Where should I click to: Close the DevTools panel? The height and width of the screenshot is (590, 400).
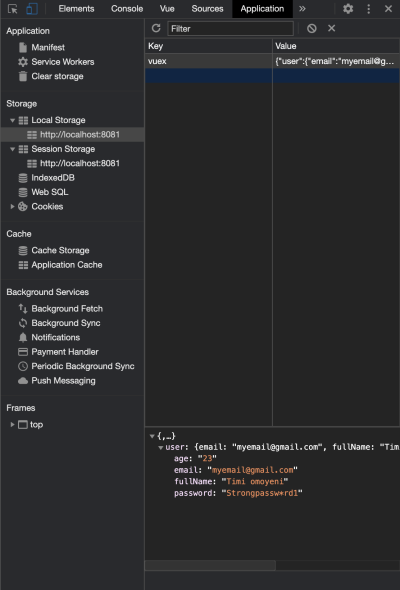tap(388, 9)
